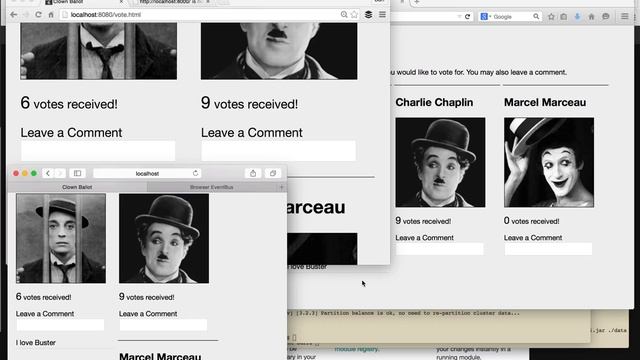This screenshot has height=360, width=640.
Task: Click 'I love Buster' comment in Safari
Action: click(36, 343)
